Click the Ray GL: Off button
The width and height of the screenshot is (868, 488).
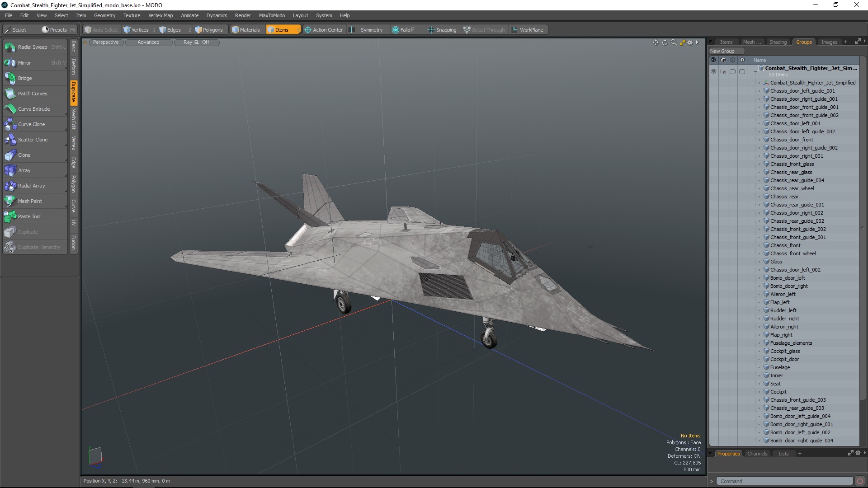click(196, 42)
